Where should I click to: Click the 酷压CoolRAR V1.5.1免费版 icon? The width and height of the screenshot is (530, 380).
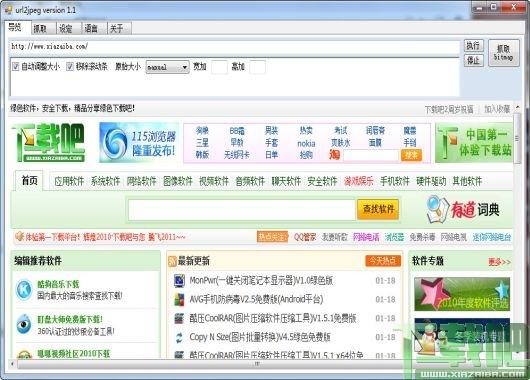[179, 318]
